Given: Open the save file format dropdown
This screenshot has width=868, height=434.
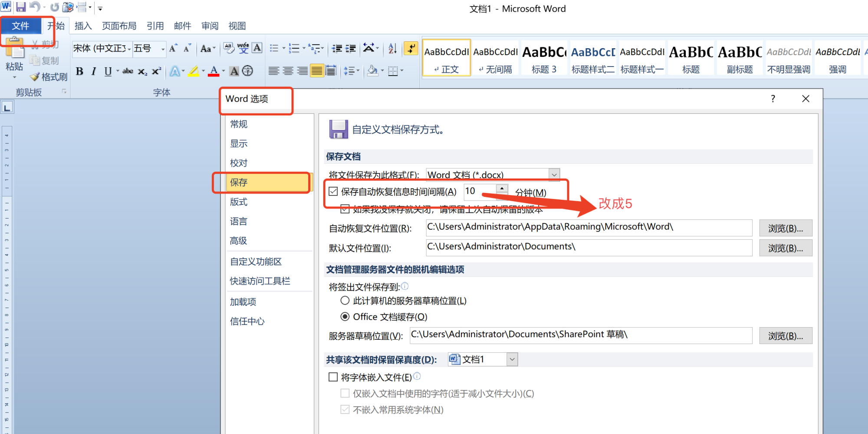Looking at the screenshot, I should point(554,175).
